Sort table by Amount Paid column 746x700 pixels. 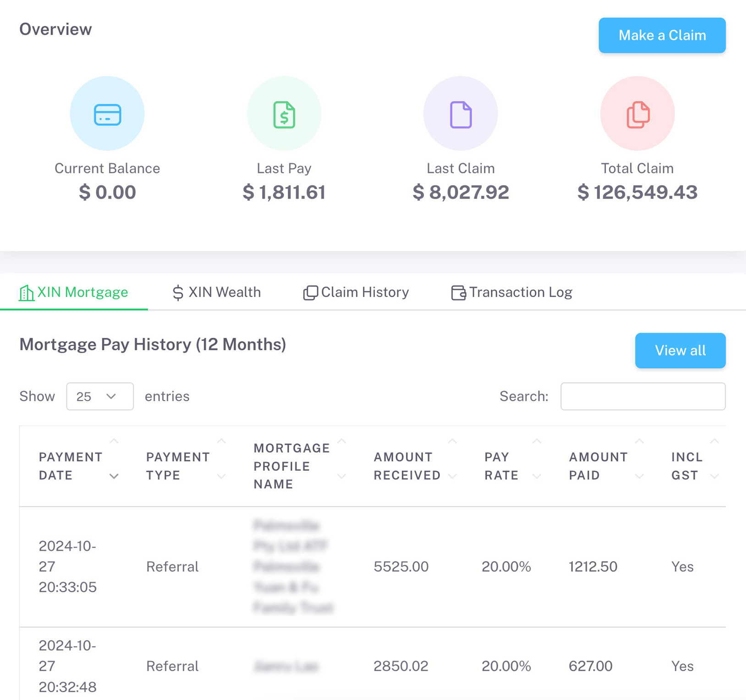coord(598,466)
